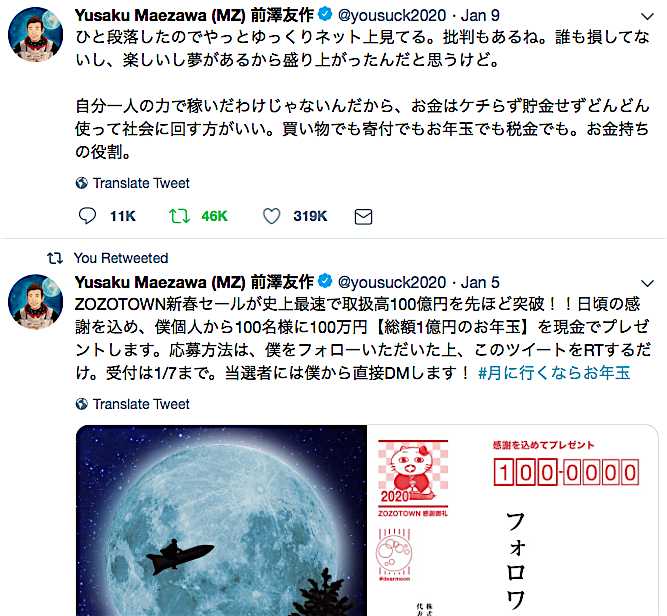Image resolution: width=667 pixels, height=616 pixels.
Task: Open the Jan 5 timestamp link
Action: click(x=480, y=282)
